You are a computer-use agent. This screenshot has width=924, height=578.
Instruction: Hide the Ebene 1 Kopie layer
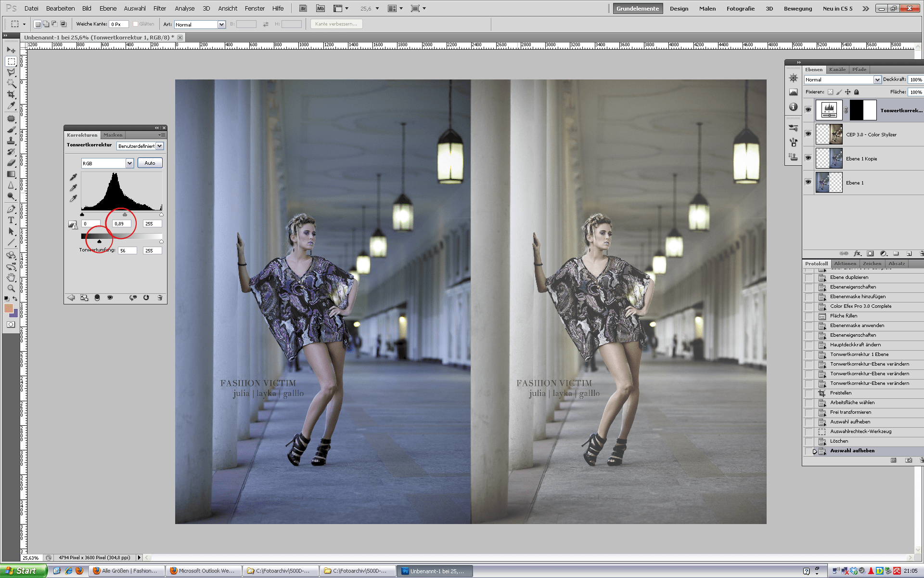point(808,158)
